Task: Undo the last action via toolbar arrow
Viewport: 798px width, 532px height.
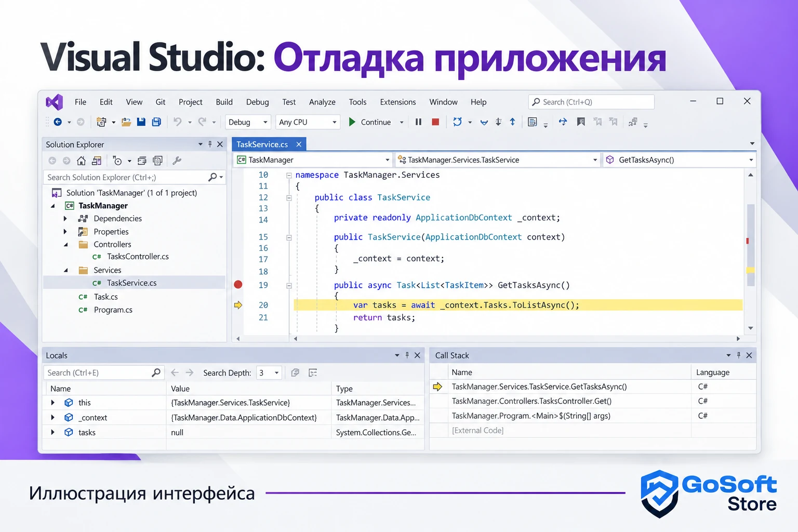Action: pyautogui.click(x=177, y=122)
